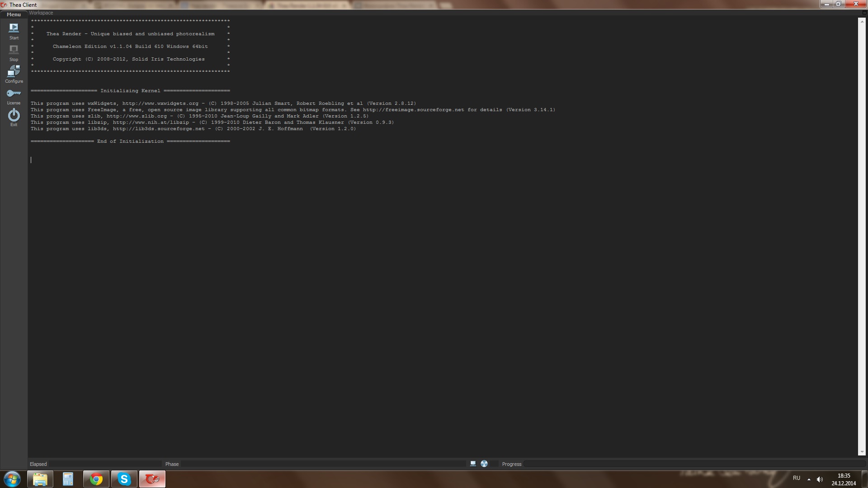Viewport: 868px width, 488px height.
Task: Click the Elapsed time field
Action: click(x=105, y=464)
